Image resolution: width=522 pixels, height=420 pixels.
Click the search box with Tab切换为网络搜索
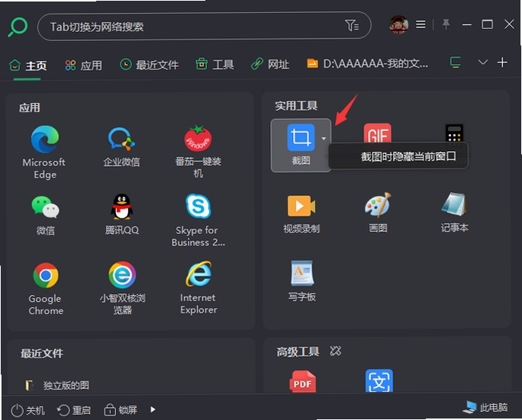pyautogui.click(x=204, y=26)
